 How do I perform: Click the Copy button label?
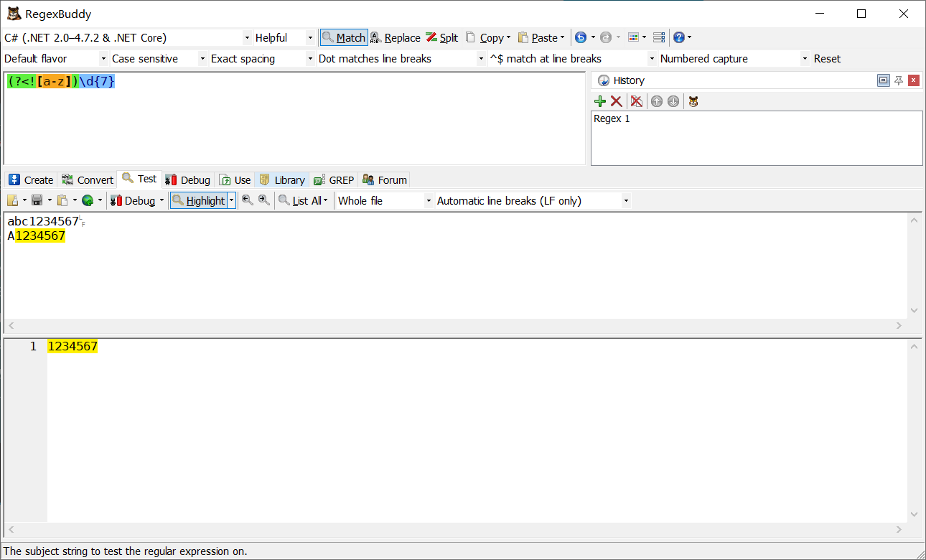(492, 38)
